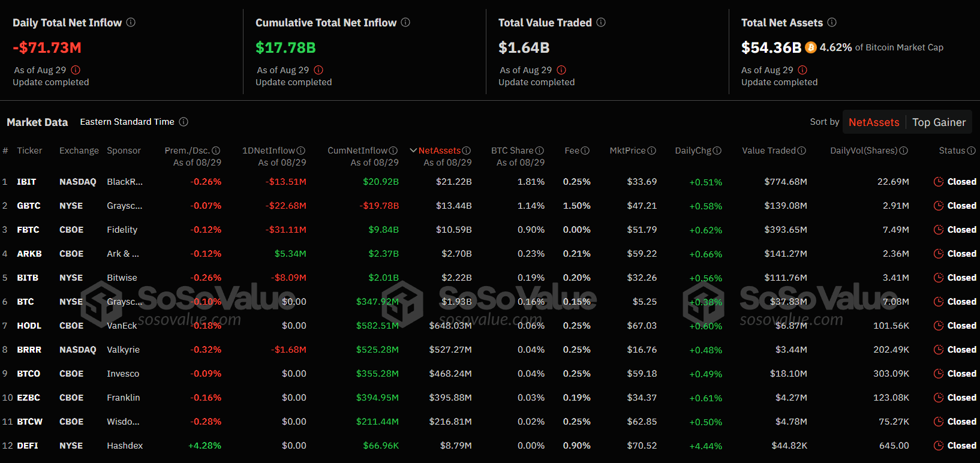This screenshot has height=463, width=980.
Task: Sort by BTC Share column header
Action: click(512, 151)
